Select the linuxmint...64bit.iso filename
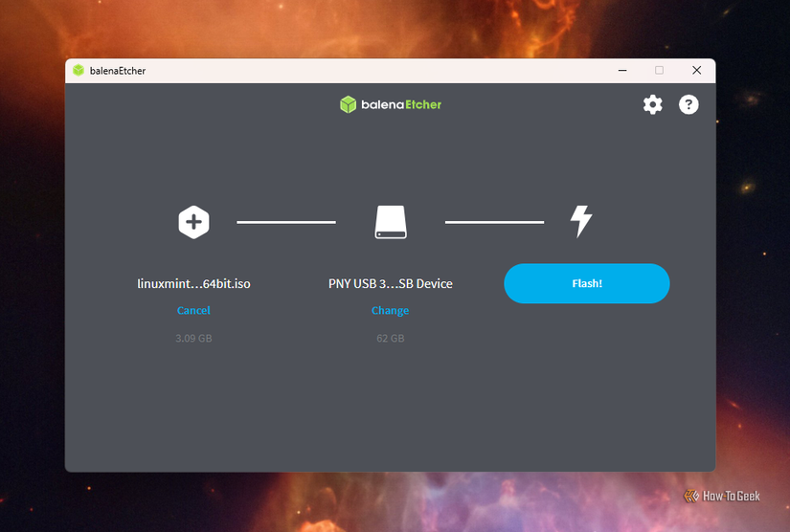790x532 pixels. coord(193,284)
